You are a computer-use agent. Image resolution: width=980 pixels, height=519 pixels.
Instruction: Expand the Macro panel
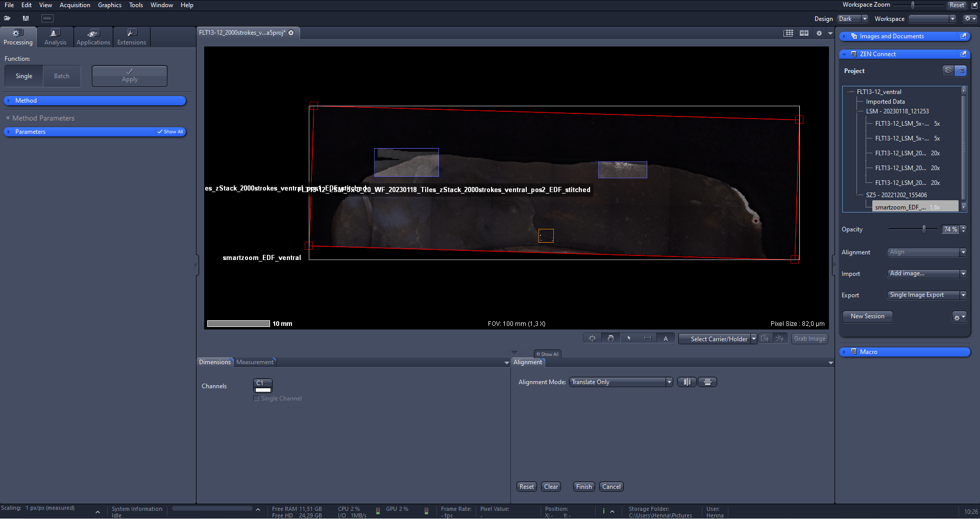click(844, 352)
